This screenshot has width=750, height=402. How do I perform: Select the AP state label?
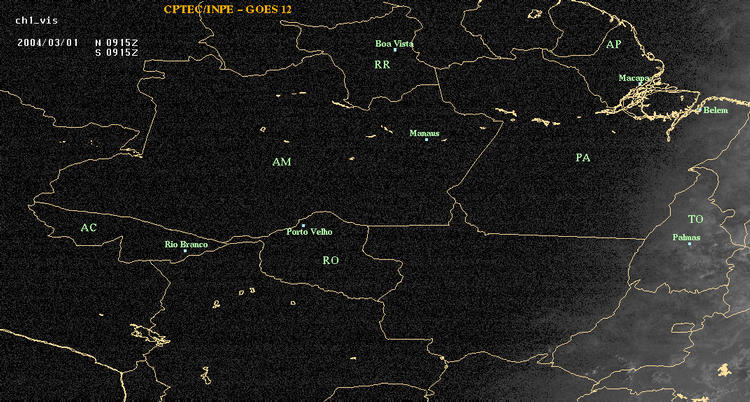tap(613, 45)
